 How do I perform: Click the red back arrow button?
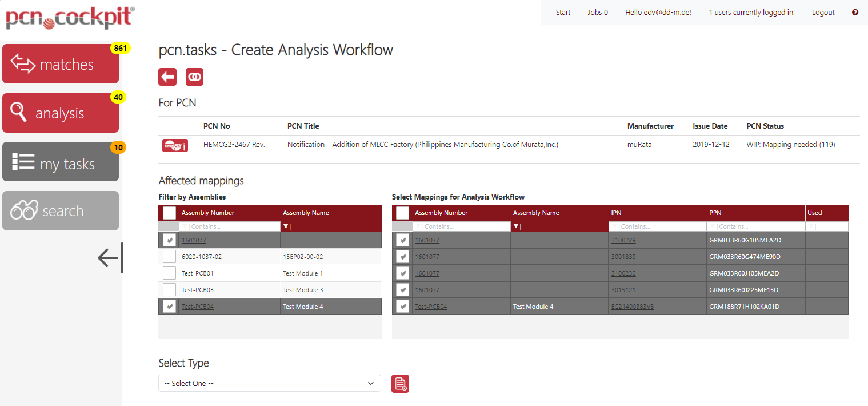click(x=167, y=77)
